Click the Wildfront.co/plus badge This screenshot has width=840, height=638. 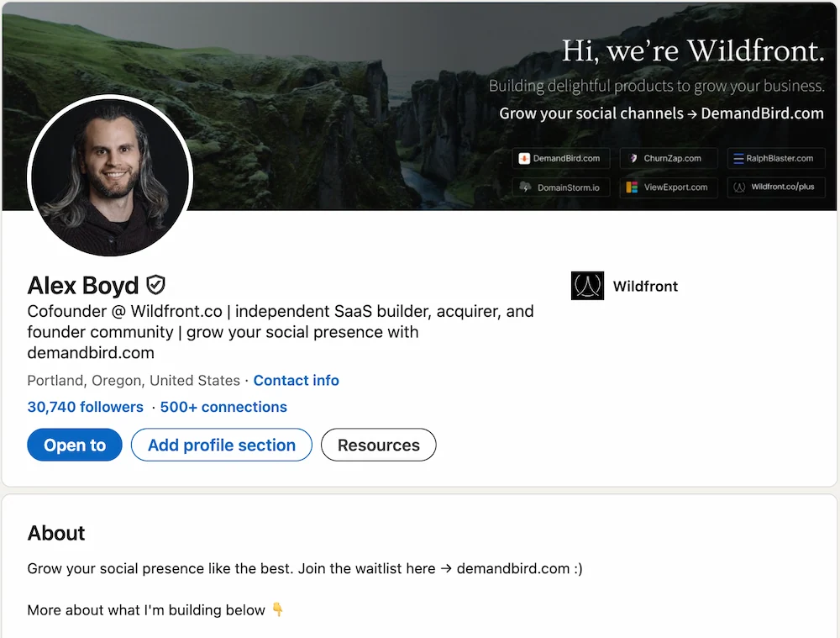775,187
